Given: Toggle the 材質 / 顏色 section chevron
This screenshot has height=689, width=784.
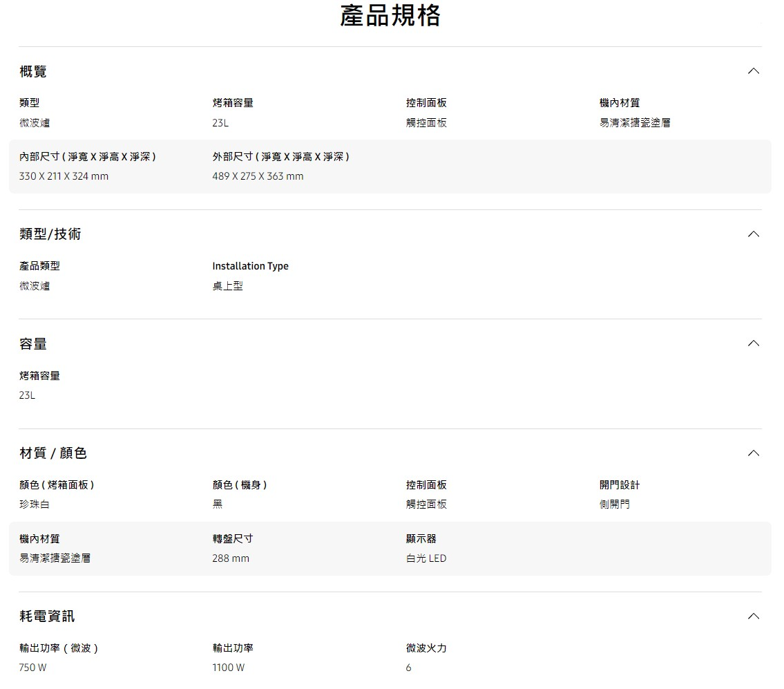Looking at the screenshot, I should pyautogui.click(x=754, y=453).
